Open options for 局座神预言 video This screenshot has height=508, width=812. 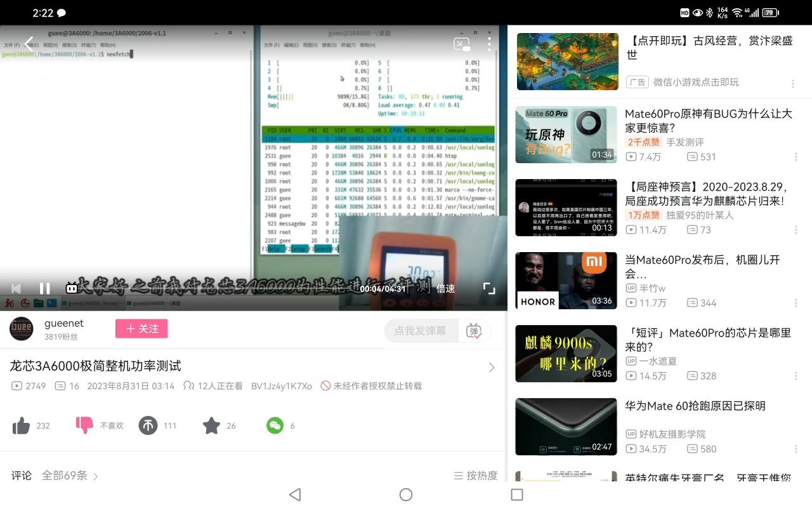click(796, 230)
